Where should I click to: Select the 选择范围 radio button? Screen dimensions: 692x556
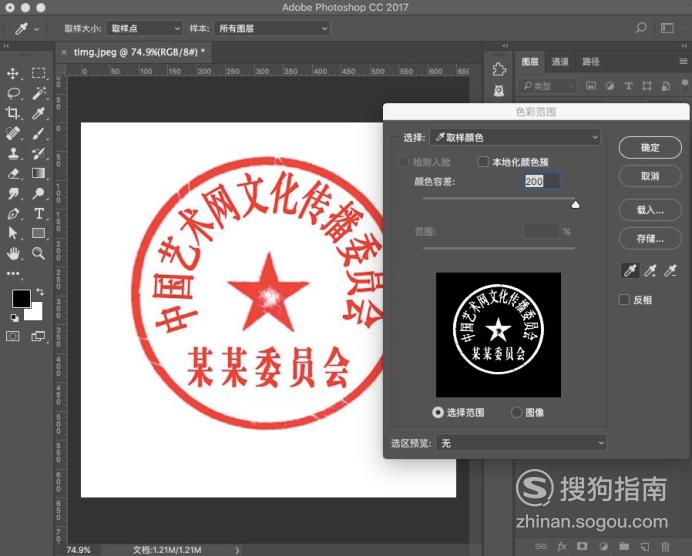(437, 413)
